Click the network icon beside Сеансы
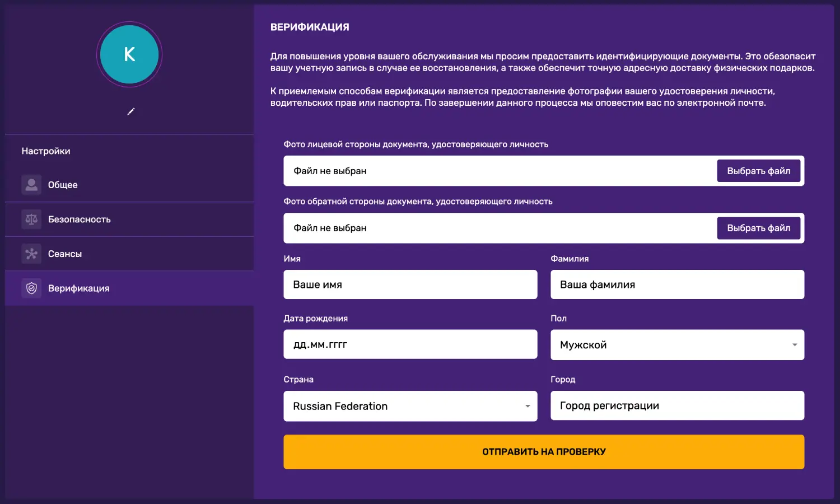840x504 pixels. pyautogui.click(x=31, y=254)
